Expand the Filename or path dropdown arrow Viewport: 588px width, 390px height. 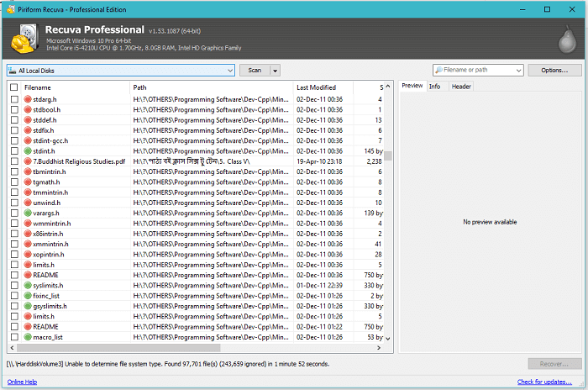pyautogui.click(x=518, y=71)
